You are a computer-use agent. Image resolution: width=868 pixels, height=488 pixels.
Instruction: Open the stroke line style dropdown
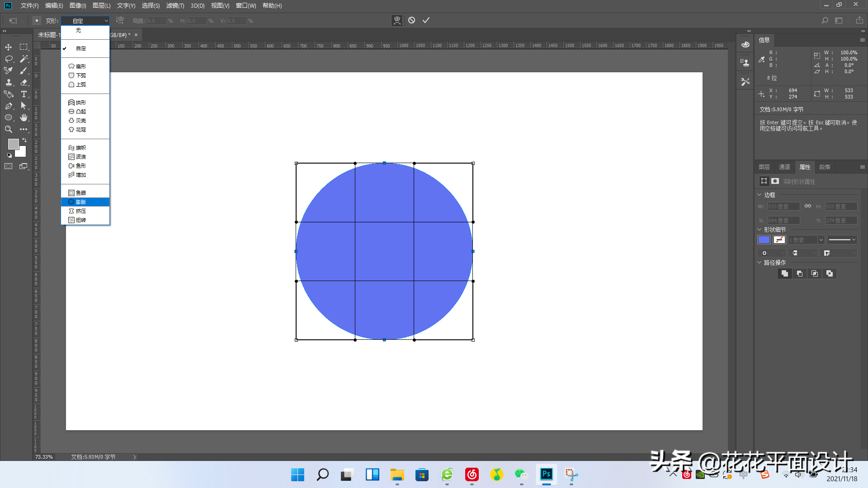pyautogui.click(x=842, y=240)
